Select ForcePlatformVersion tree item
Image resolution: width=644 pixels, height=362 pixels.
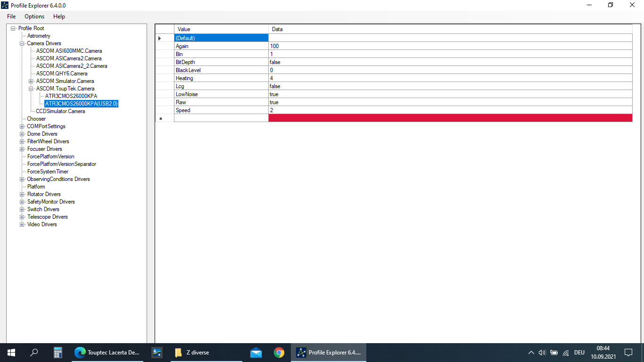[50, 156]
